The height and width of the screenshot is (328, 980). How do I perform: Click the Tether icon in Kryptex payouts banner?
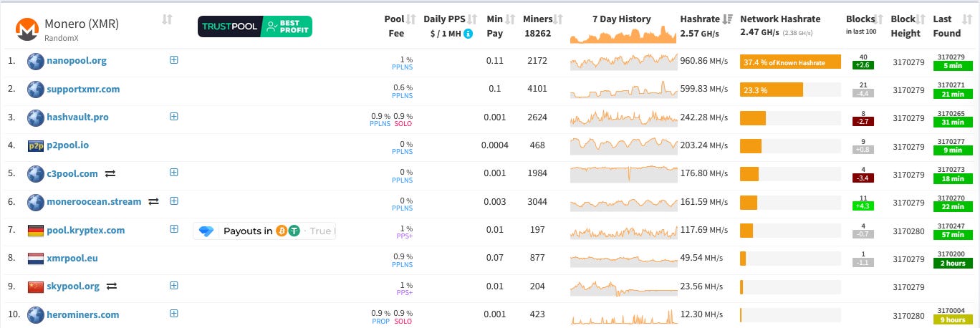pyautogui.click(x=293, y=231)
